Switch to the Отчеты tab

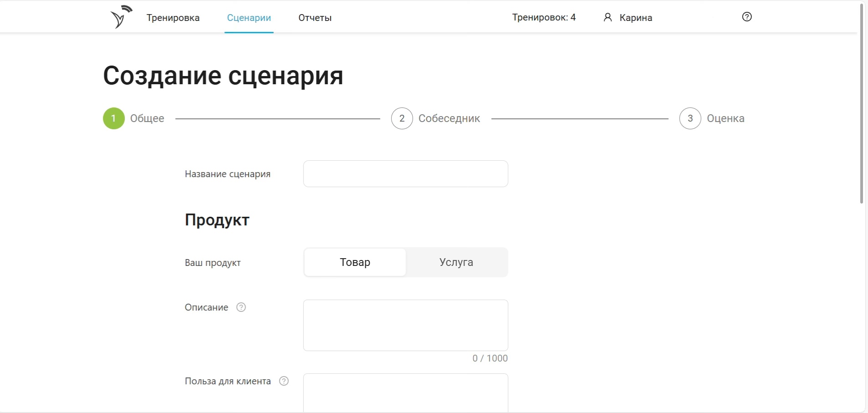coord(315,18)
